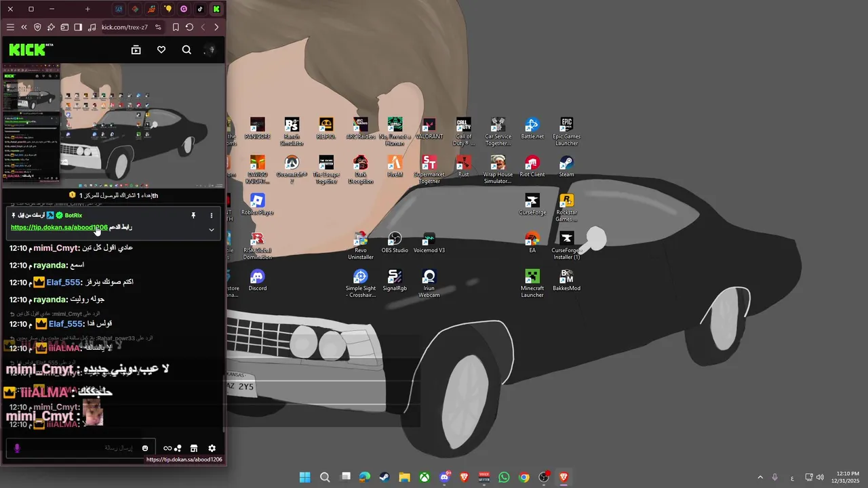Open Epic Games Launcher desktop icon

pyautogui.click(x=566, y=131)
